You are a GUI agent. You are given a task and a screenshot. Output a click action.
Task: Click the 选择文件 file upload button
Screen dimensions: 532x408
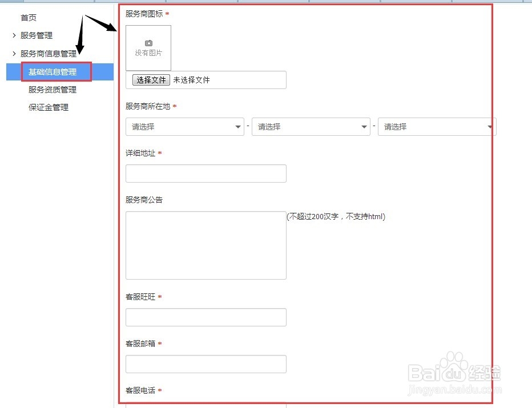click(x=150, y=79)
